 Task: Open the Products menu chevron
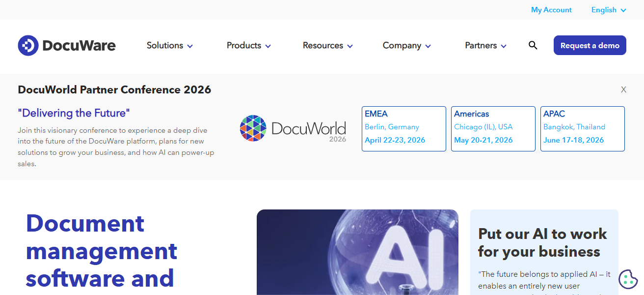tap(268, 46)
